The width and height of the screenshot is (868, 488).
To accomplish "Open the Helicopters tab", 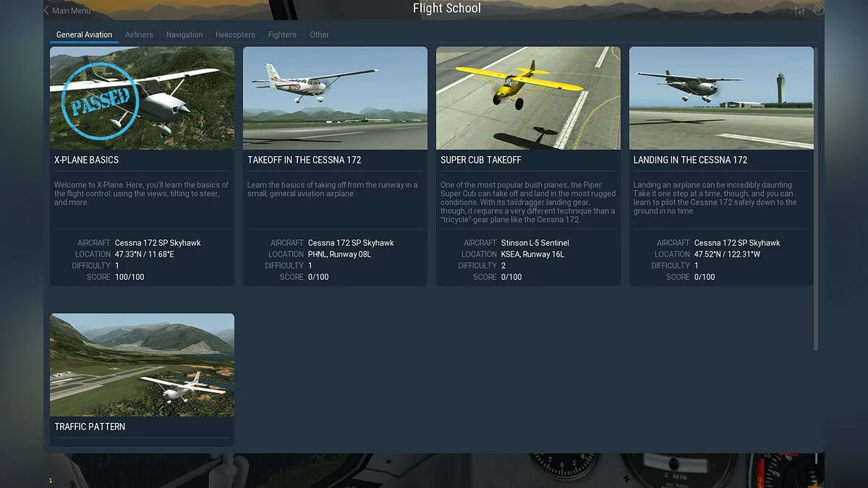I will coord(235,35).
